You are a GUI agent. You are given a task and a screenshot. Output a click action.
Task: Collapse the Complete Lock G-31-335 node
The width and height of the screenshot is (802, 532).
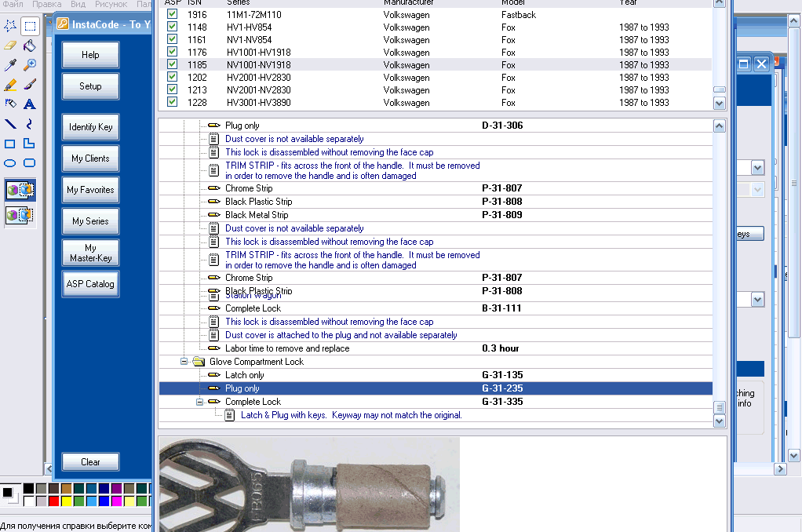pyautogui.click(x=199, y=402)
